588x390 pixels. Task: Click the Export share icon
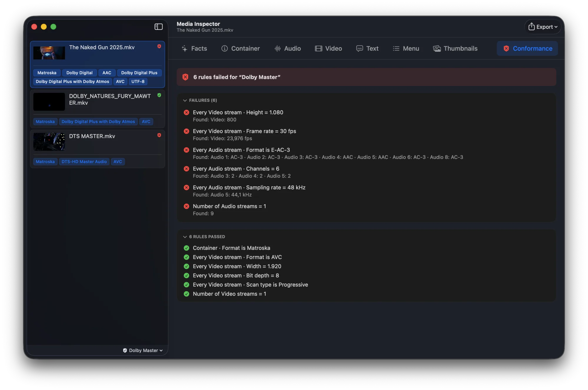click(531, 26)
